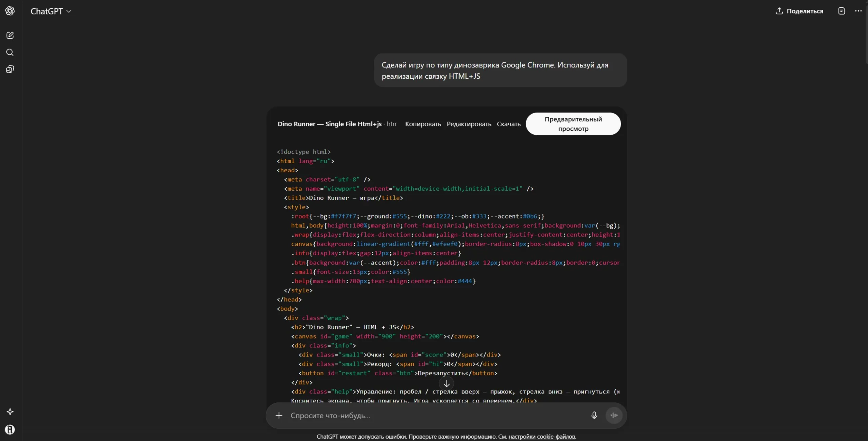The image size is (868, 441).
Task: Click the microphone dictation icon
Action: click(594, 415)
